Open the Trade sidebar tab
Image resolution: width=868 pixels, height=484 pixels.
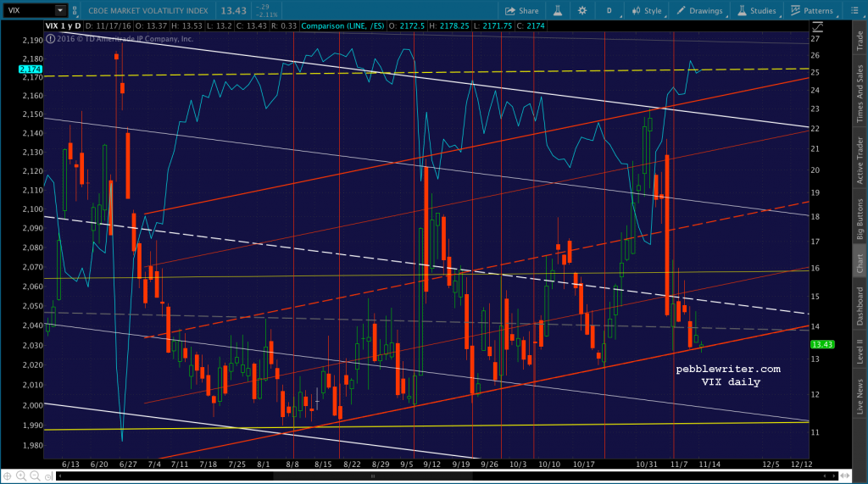(860, 41)
